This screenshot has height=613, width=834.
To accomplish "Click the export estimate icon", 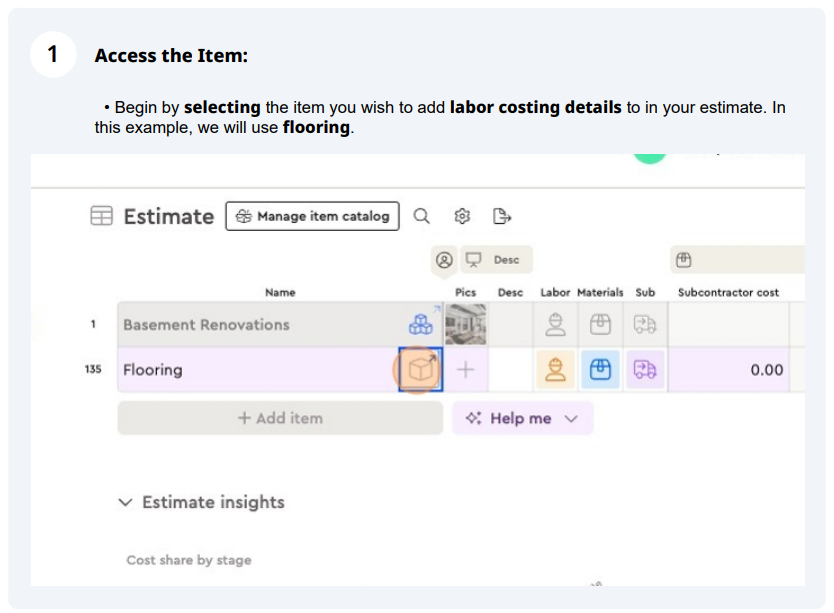I will (x=502, y=216).
